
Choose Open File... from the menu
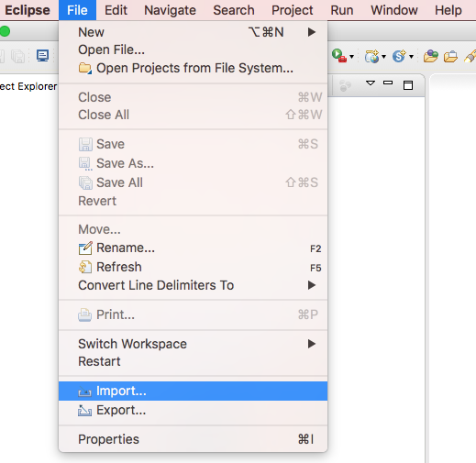193,50
